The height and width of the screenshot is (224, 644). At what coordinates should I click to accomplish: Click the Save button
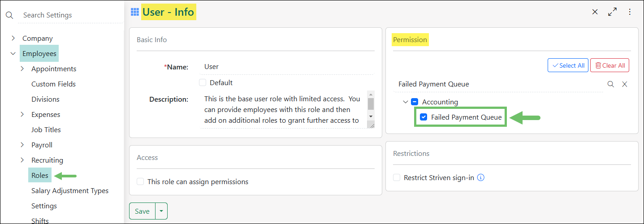pyautogui.click(x=142, y=211)
